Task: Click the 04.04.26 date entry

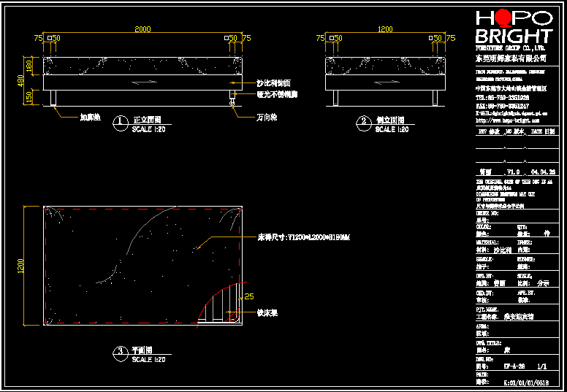Action: [x=543, y=172]
